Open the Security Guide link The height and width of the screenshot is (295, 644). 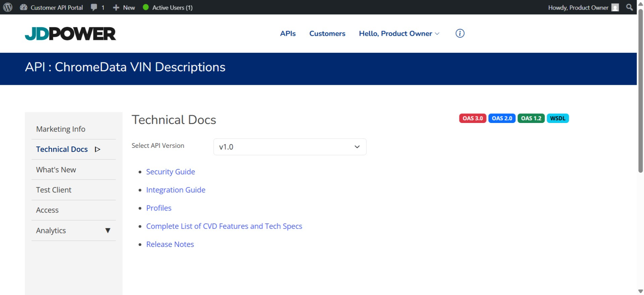tap(170, 172)
